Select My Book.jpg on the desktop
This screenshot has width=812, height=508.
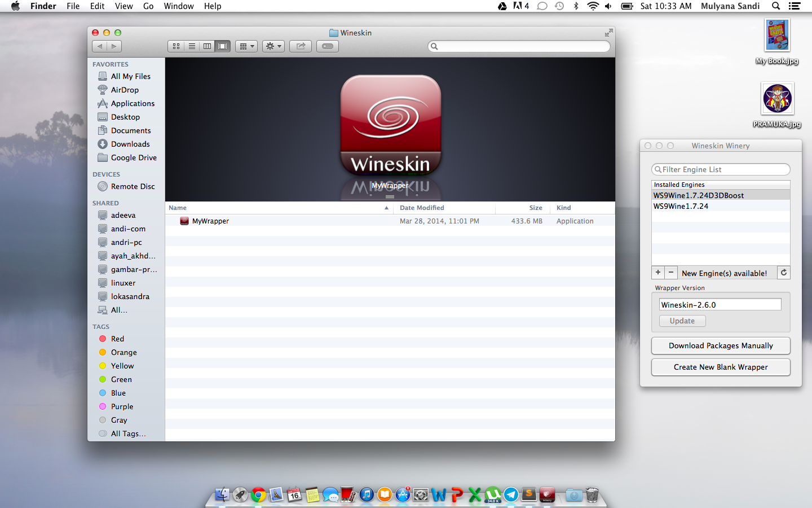click(x=777, y=41)
